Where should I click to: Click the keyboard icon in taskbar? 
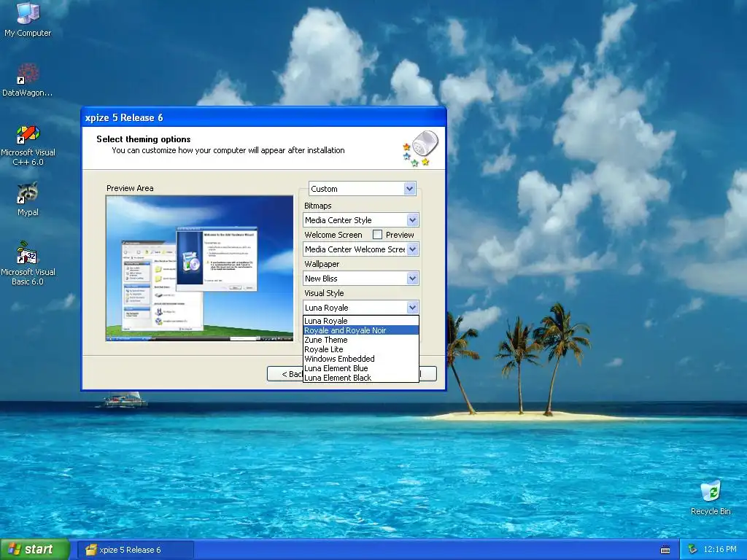[665, 550]
